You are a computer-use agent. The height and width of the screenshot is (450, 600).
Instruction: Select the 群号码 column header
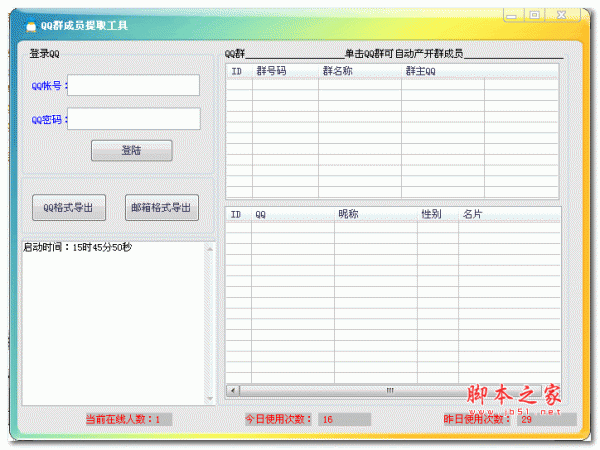pos(285,71)
